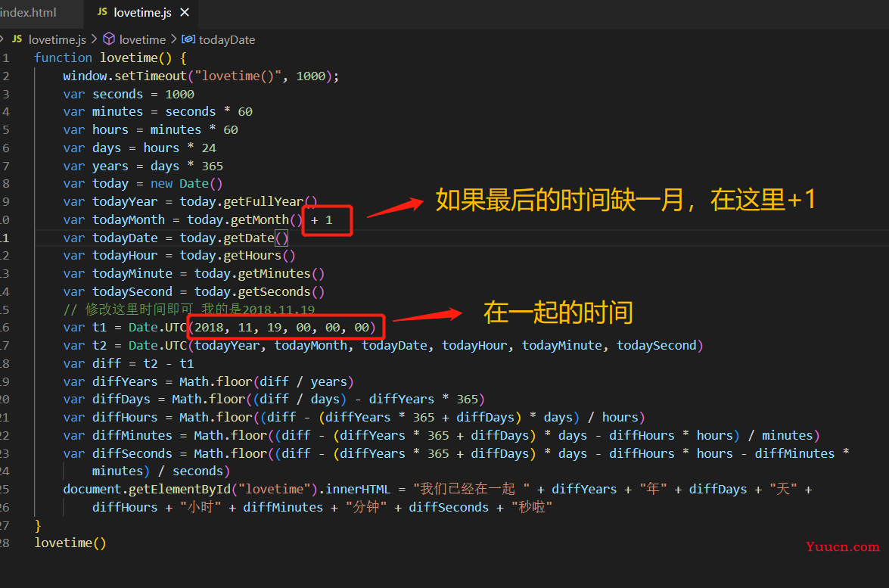Viewport: 889px width, 588px height.
Task: Expand the chevron after lovetime.js breadcrumb
Action: pyautogui.click(x=94, y=39)
